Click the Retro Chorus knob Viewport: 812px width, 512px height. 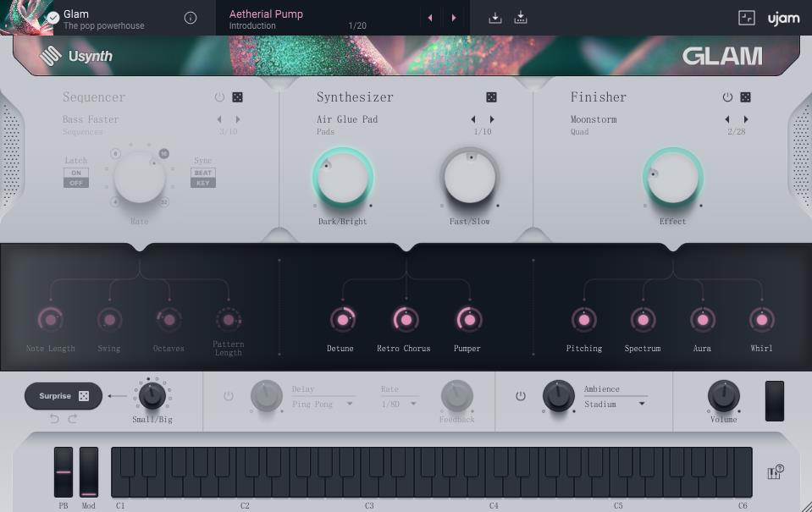(x=406, y=319)
